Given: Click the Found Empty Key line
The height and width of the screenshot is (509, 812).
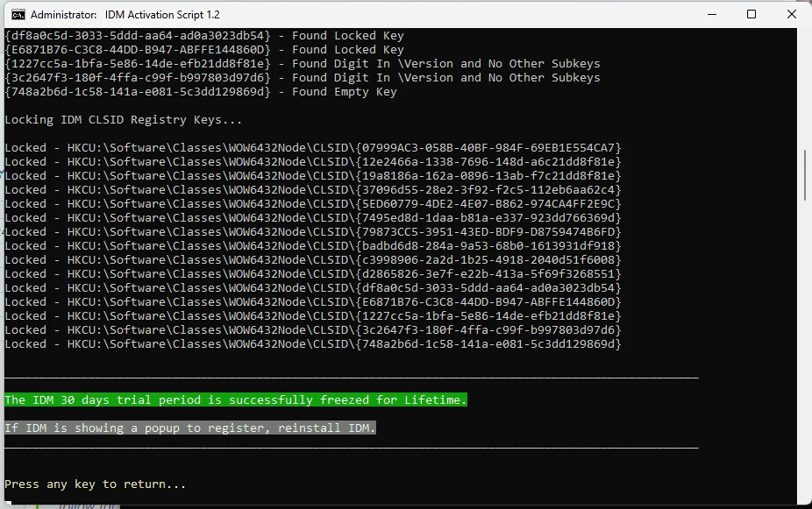Looking at the screenshot, I should click(201, 92).
